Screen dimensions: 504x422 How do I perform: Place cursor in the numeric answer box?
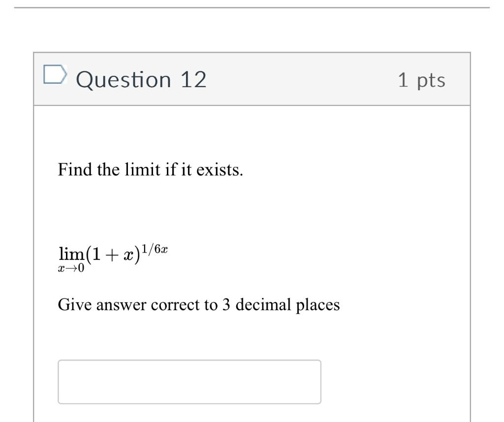click(x=189, y=382)
